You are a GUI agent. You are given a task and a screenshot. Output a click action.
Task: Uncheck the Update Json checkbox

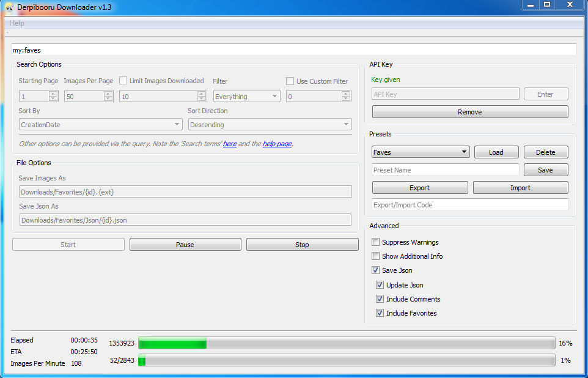(380, 285)
